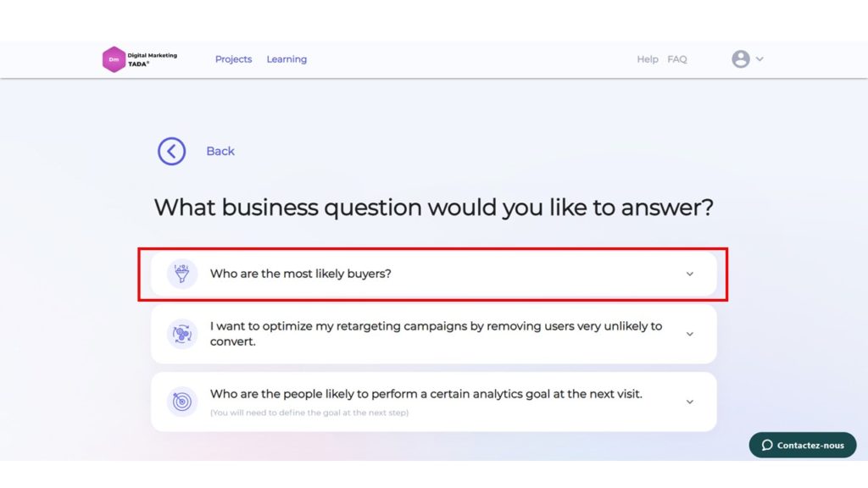Click the FAQ link
868x488 pixels.
(677, 59)
